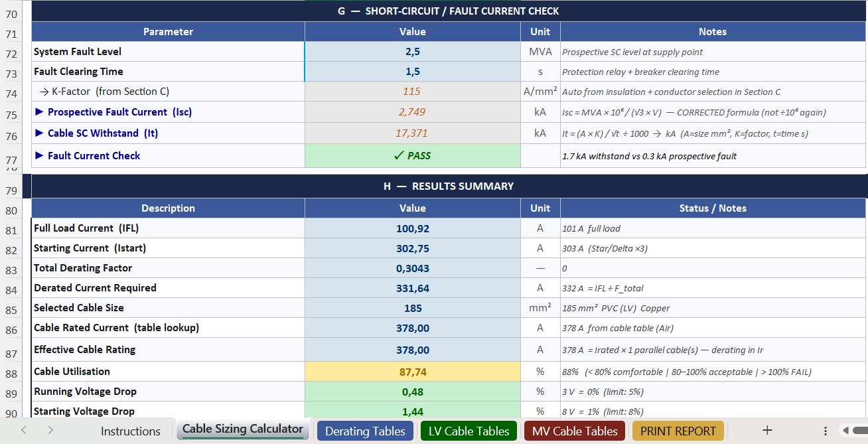
Task: Open the MV Cable Tables sheet
Action: point(575,431)
